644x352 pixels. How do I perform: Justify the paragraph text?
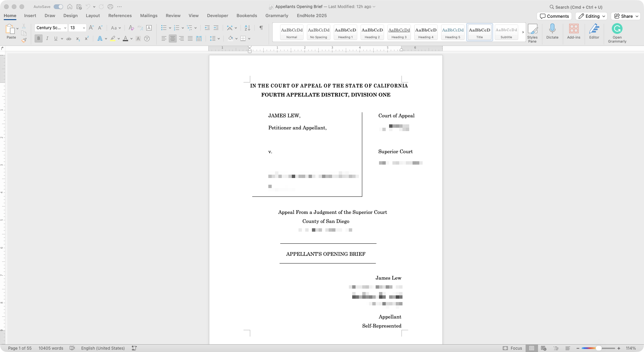tap(190, 39)
